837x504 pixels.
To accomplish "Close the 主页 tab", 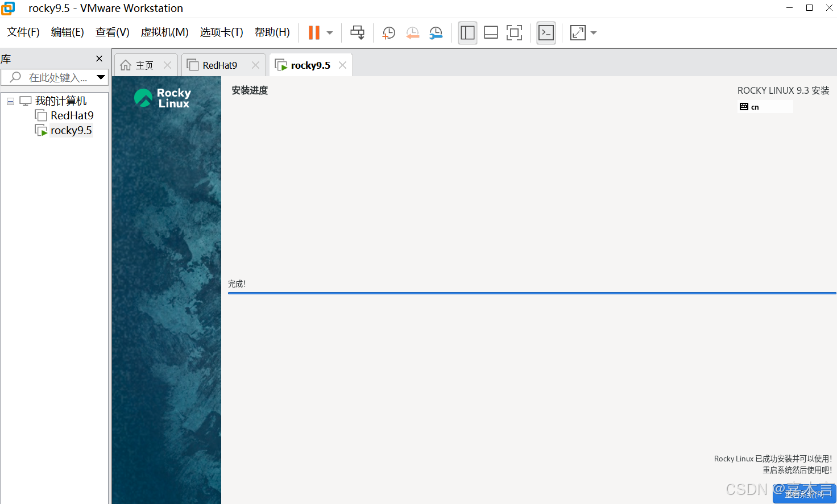I will (168, 65).
